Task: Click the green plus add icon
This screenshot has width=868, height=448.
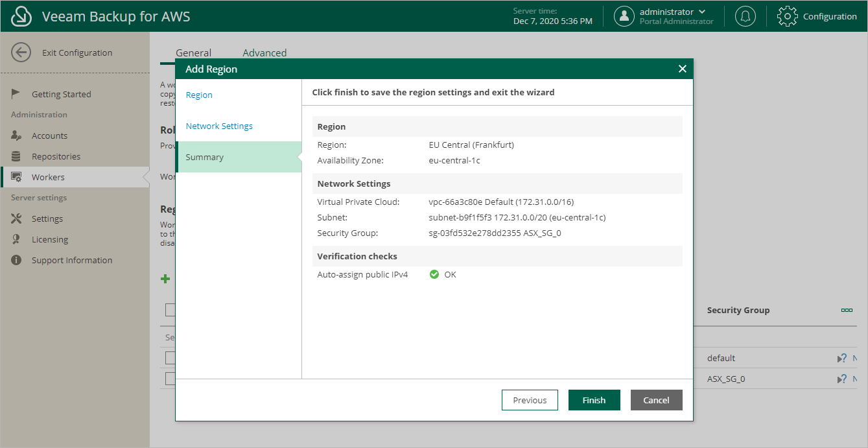Action: (x=165, y=279)
